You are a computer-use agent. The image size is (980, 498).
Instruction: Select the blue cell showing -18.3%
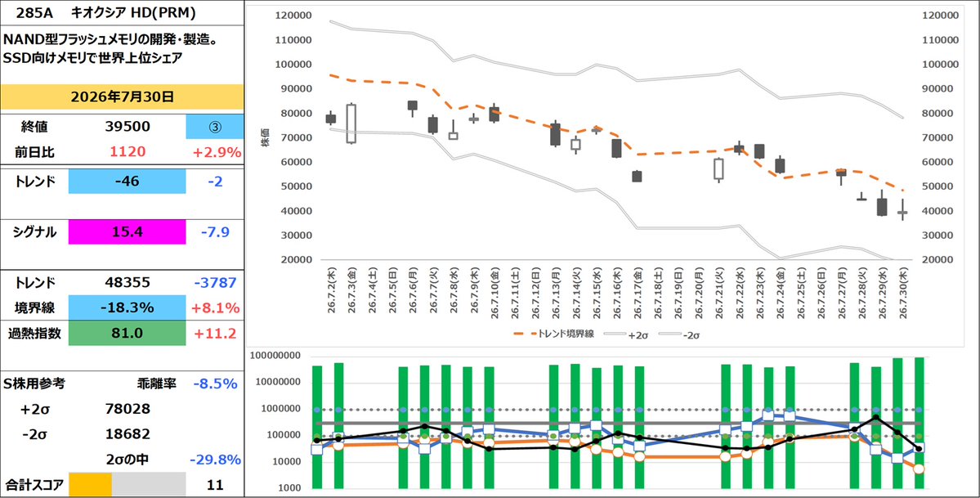coord(127,307)
